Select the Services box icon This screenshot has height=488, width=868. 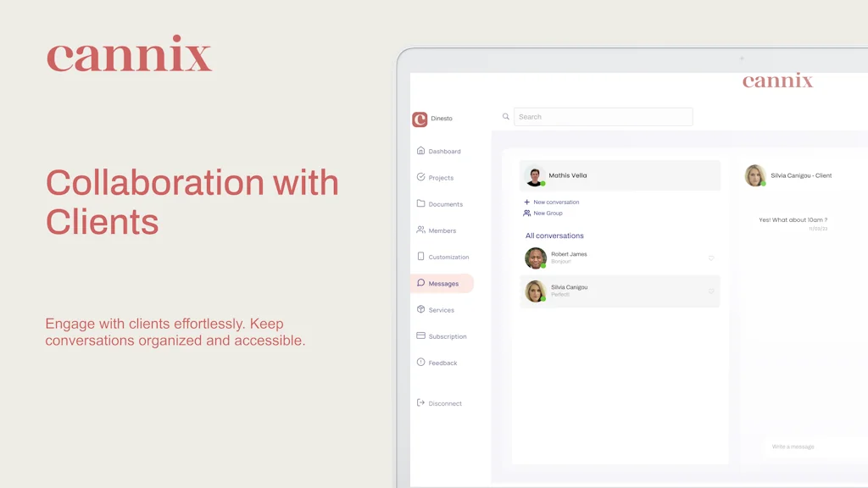pyautogui.click(x=420, y=309)
